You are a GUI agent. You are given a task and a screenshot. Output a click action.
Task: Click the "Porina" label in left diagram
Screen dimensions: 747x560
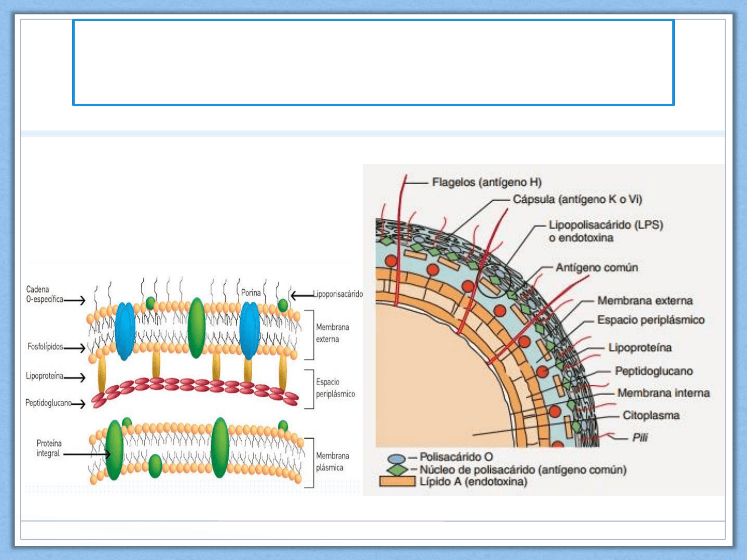251,293
